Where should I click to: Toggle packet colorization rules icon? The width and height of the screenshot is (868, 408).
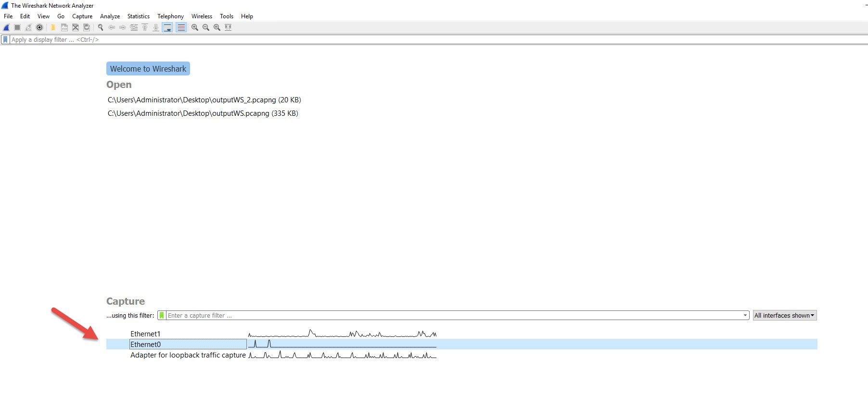(181, 27)
